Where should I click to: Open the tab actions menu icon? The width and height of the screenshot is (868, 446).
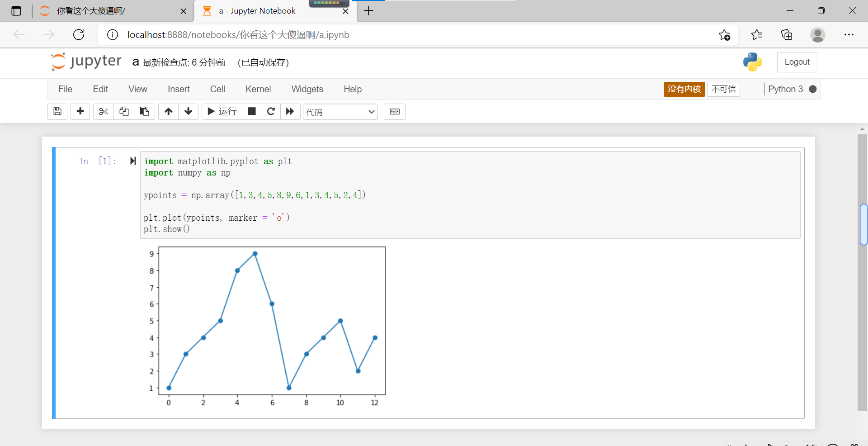point(16,11)
